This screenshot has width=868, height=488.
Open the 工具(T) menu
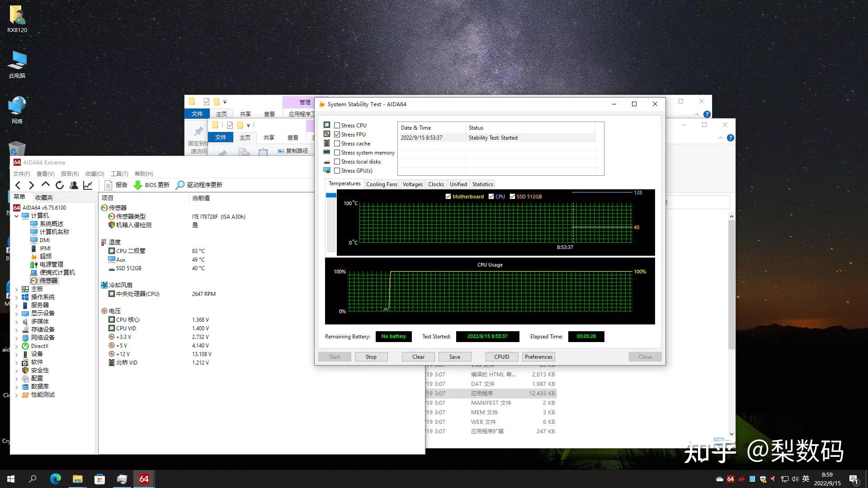pos(119,174)
